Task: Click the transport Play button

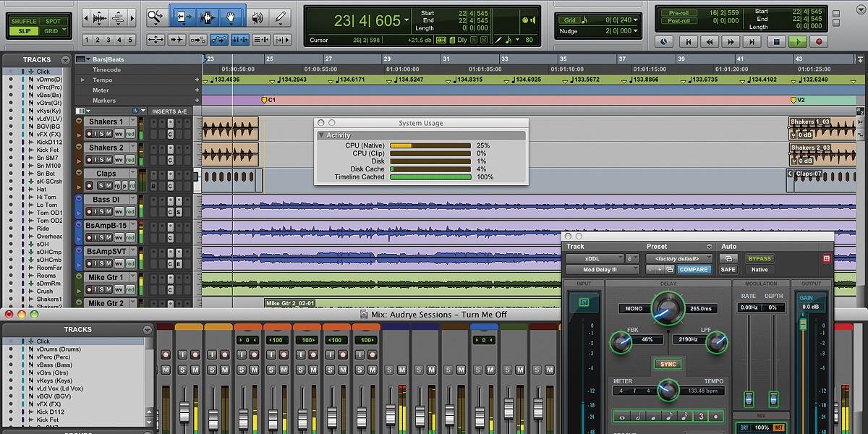Action: click(798, 43)
